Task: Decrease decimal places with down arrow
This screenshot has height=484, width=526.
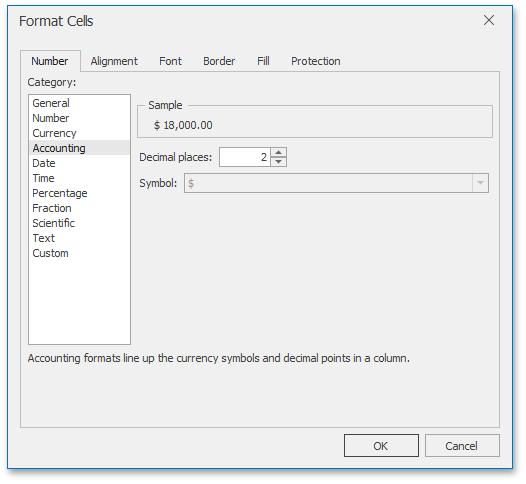Action: (x=278, y=162)
